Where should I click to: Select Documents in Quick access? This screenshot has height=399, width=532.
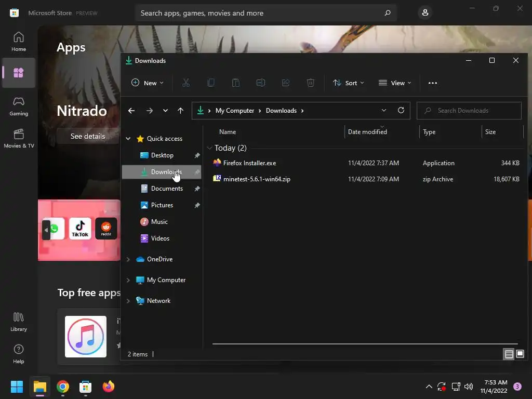coord(162,188)
